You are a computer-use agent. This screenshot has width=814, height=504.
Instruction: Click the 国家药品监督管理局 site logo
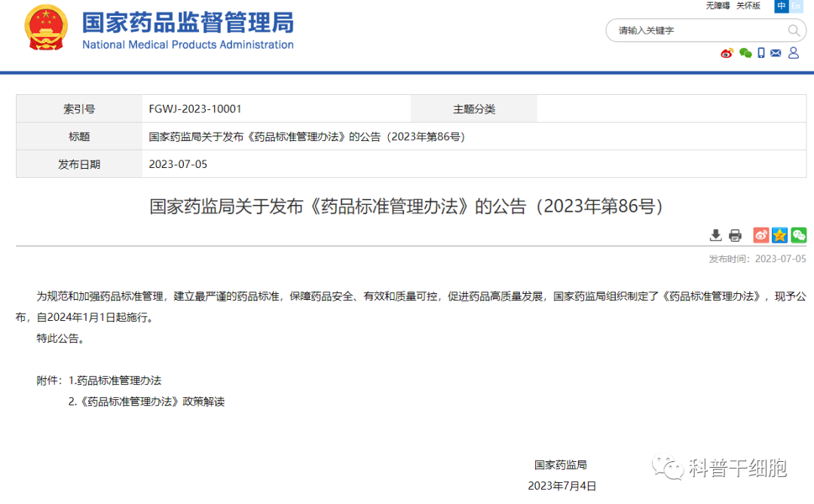pos(188,29)
